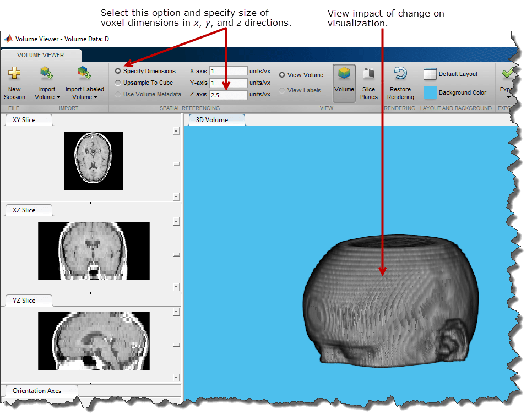532x420 pixels.
Task: Choose the View Volume radio button
Action: point(282,75)
